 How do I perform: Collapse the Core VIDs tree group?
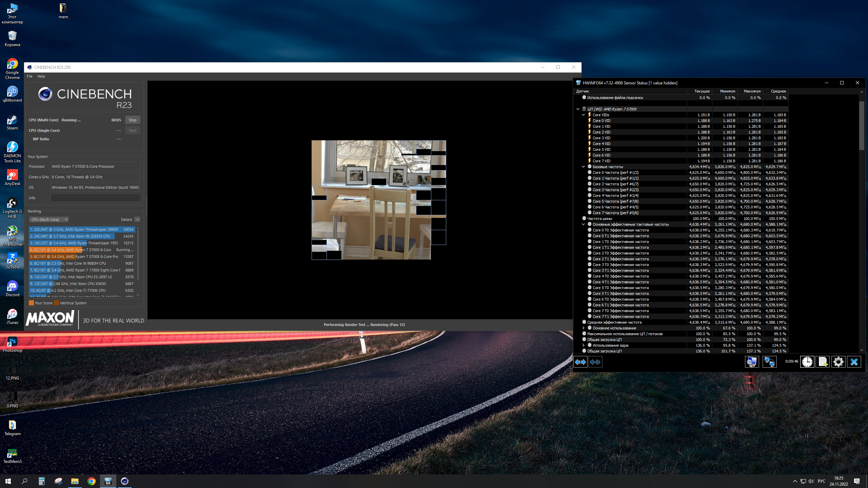pyautogui.click(x=584, y=115)
